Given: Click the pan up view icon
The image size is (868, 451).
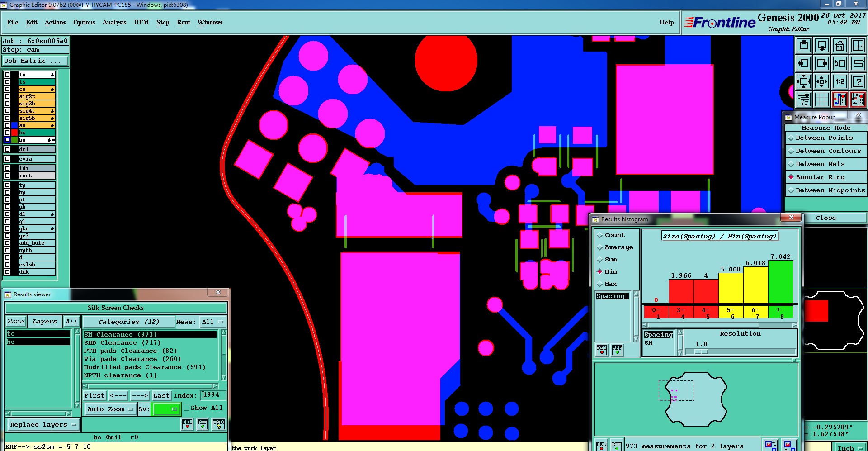Looking at the screenshot, I should pos(804,45).
